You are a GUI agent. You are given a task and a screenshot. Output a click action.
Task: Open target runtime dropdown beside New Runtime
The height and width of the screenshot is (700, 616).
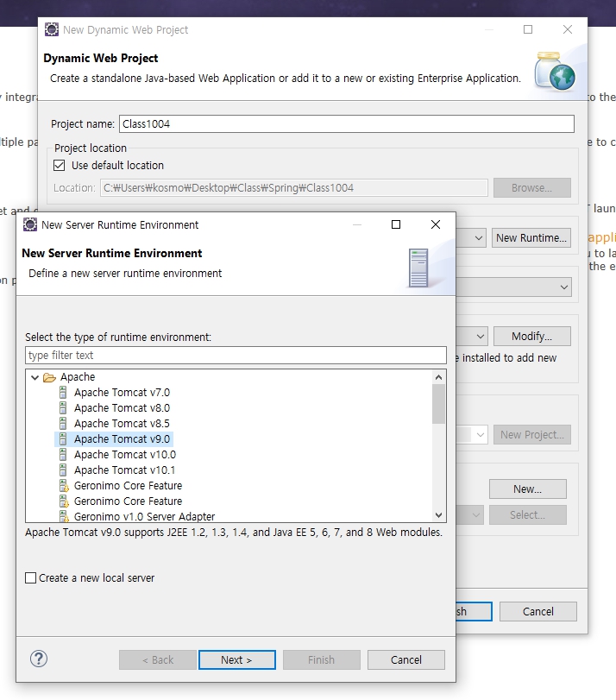click(x=478, y=238)
